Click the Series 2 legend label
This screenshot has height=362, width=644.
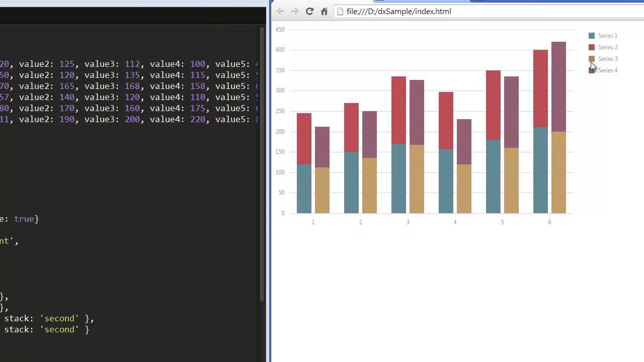[608, 47]
